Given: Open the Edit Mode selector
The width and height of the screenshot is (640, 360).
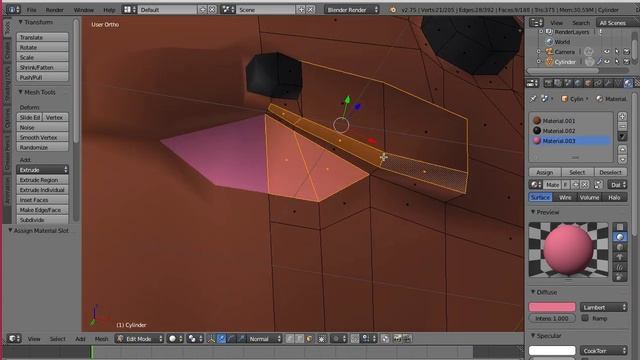Looking at the screenshot, I should coord(139,339).
